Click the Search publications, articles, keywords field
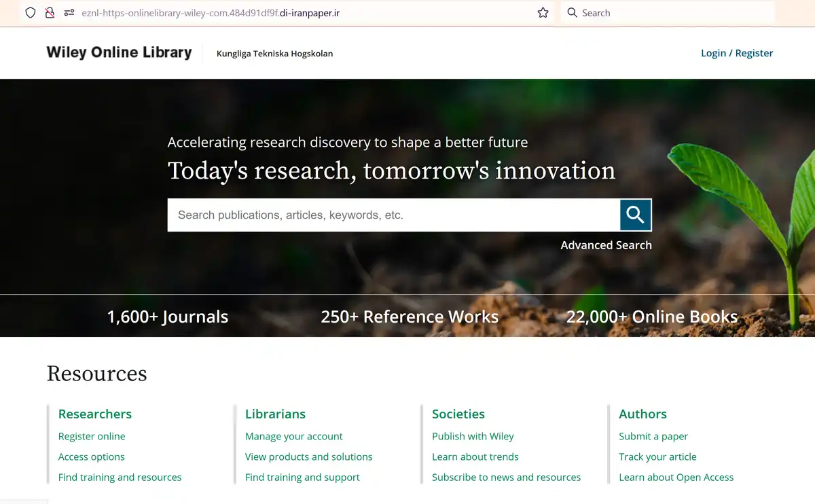Viewport: 815px width, 504px height. click(x=394, y=215)
